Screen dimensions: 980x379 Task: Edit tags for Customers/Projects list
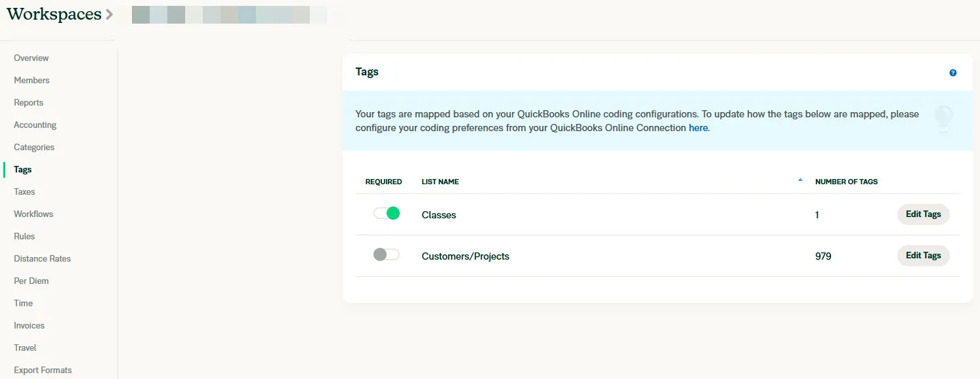click(923, 256)
